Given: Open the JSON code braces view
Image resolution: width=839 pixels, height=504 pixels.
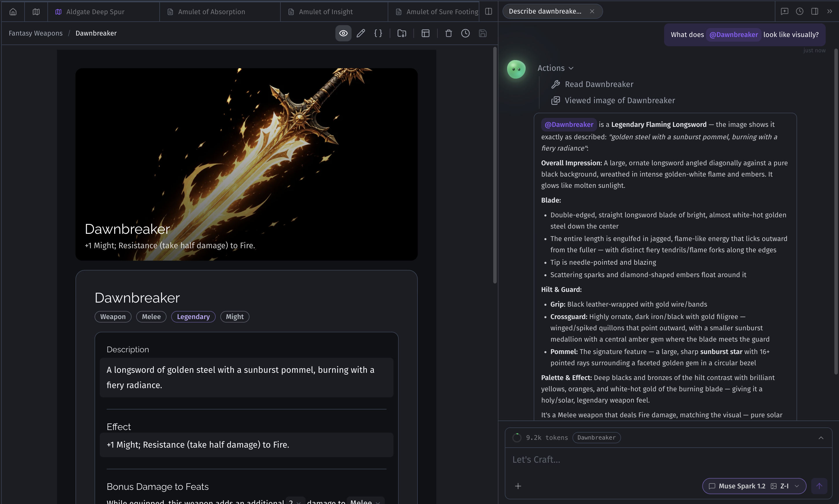Looking at the screenshot, I should 378,33.
